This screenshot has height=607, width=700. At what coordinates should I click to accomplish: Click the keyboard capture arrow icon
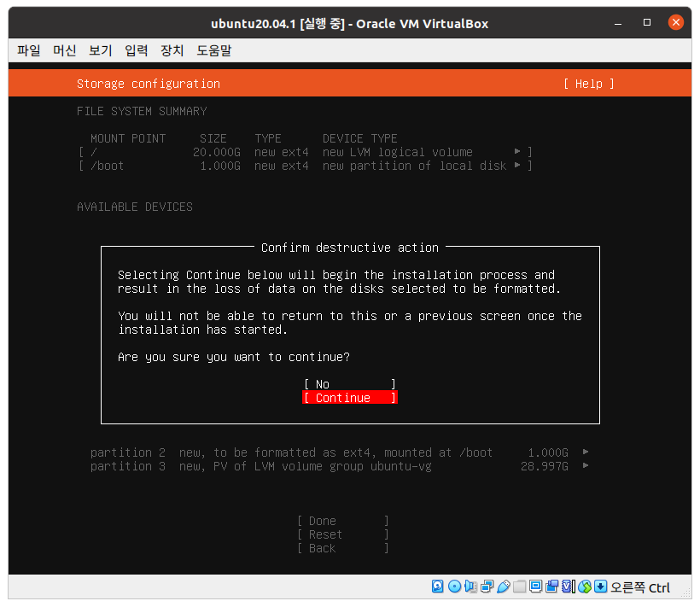click(600, 587)
